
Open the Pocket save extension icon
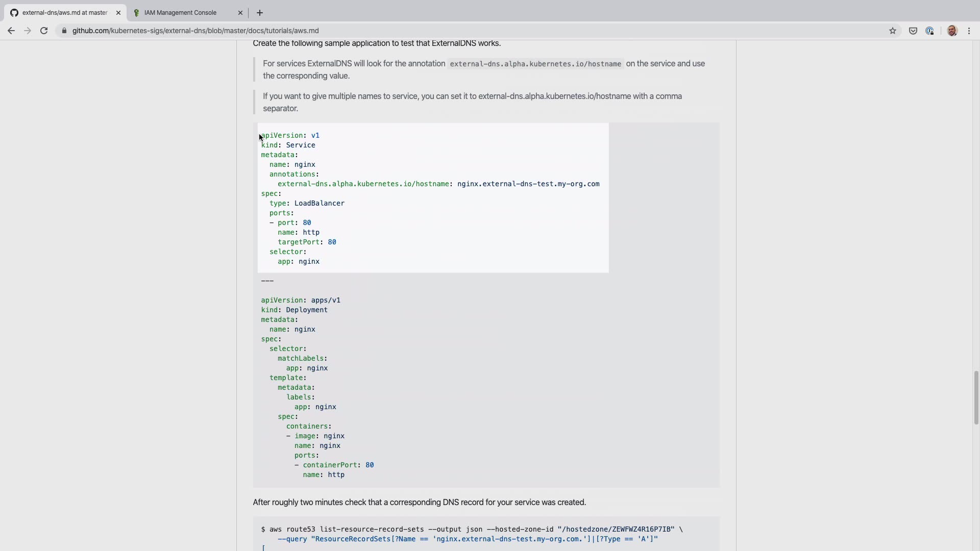[x=913, y=31]
